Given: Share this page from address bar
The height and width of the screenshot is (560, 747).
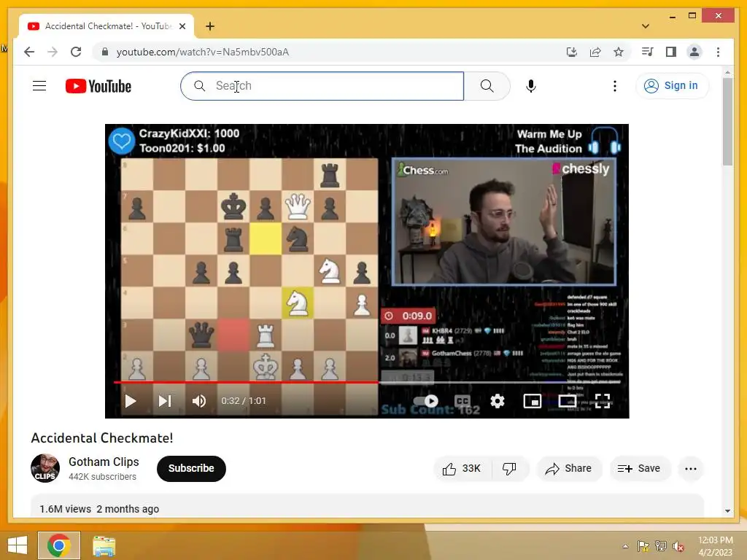Looking at the screenshot, I should (595, 52).
